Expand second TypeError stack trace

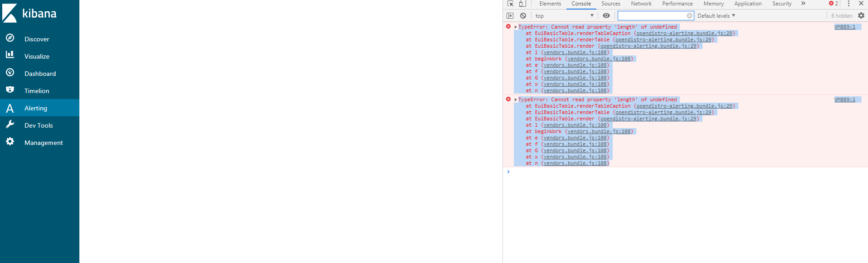tap(516, 100)
